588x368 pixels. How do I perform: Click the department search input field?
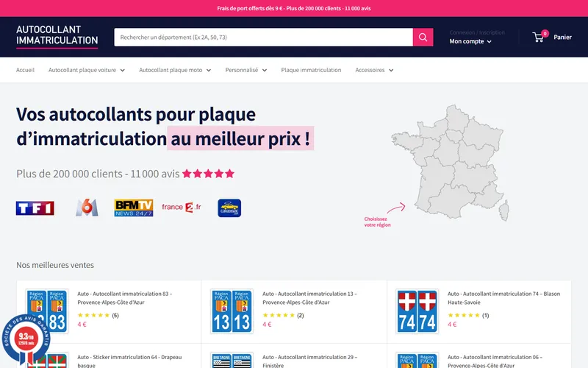(263, 38)
